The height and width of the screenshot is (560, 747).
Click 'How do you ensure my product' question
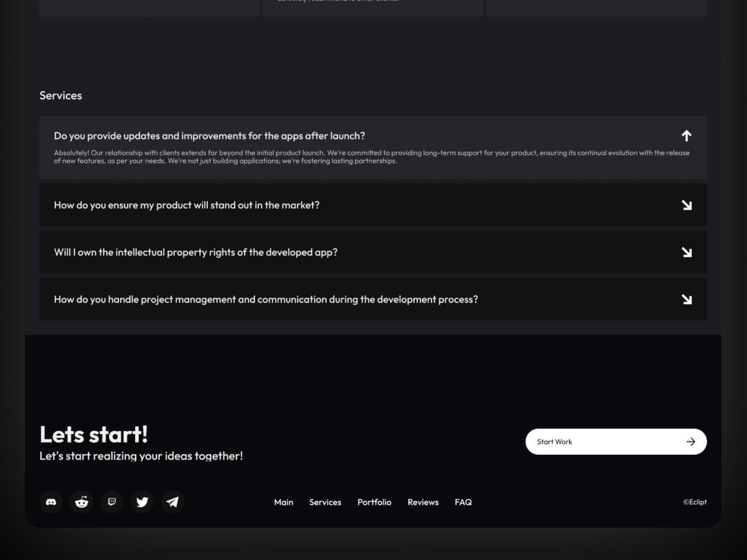click(x=187, y=205)
